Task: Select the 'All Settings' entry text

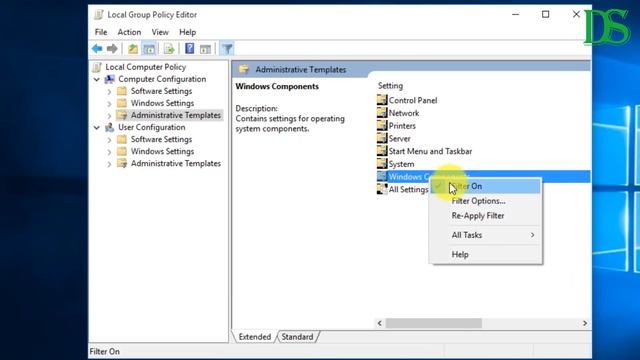Action: coord(408,189)
